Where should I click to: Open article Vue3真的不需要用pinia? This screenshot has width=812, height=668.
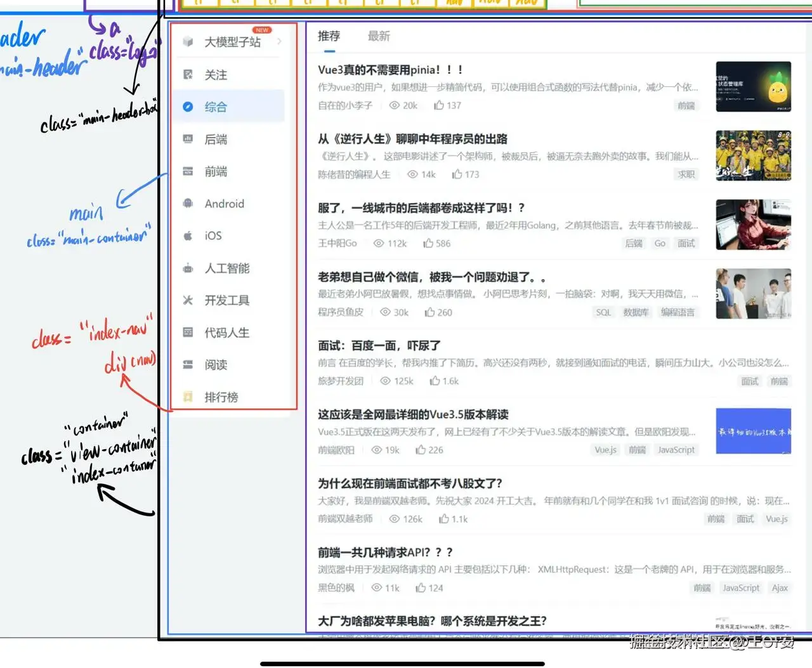(390, 70)
